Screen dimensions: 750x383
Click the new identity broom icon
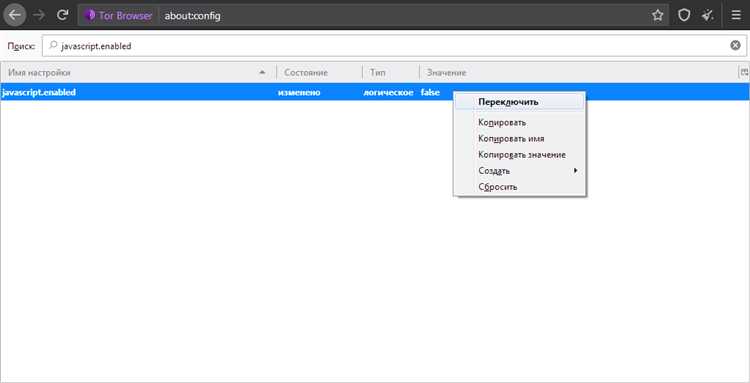(x=708, y=15)
